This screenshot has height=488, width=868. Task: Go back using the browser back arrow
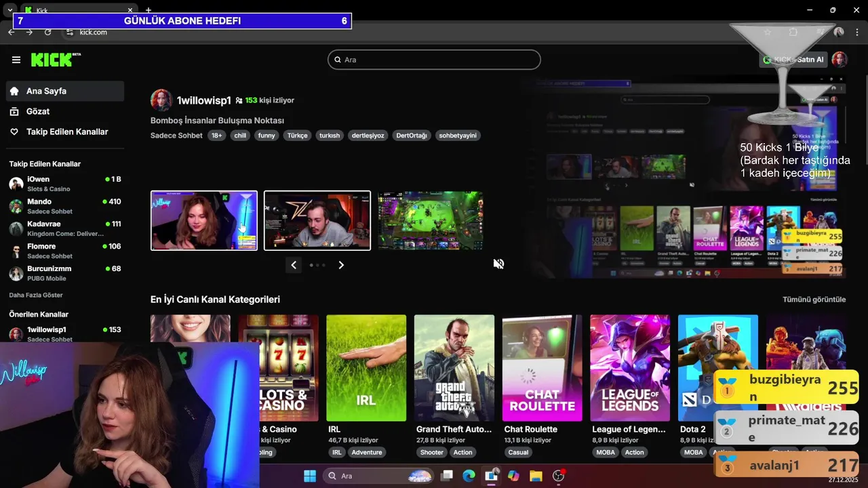point(12,32)
